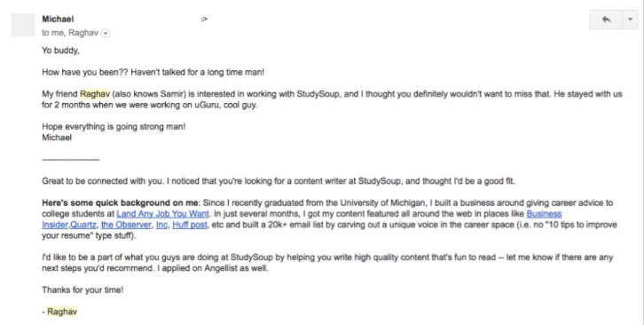Click the reply arrow icon
Image resolution: width=644 pixels, height=325 pixels.
coord(606,20)
